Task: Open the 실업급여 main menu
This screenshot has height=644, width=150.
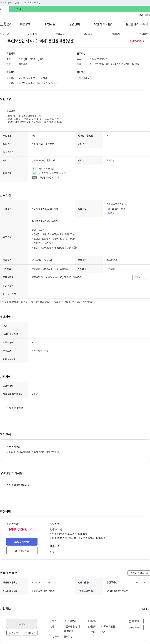Action: (x=74, y=24)
